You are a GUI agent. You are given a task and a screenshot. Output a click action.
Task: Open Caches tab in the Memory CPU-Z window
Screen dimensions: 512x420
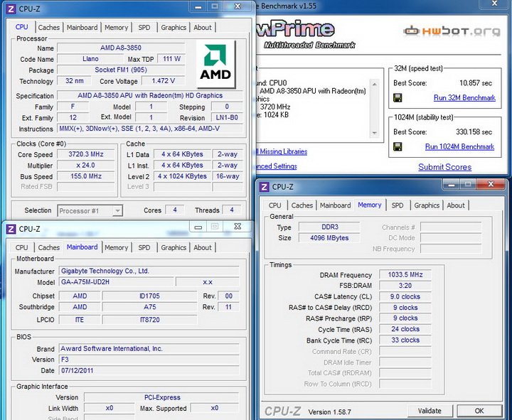(x=302, y=205)
